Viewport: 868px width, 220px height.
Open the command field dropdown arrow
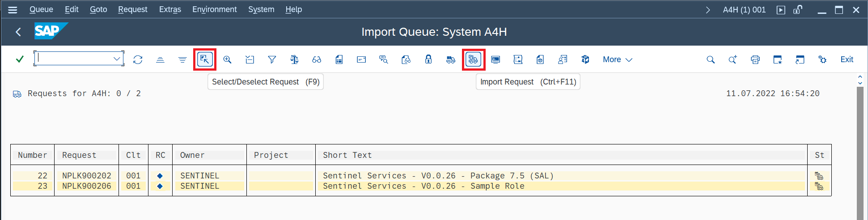[x=117, y=59]
